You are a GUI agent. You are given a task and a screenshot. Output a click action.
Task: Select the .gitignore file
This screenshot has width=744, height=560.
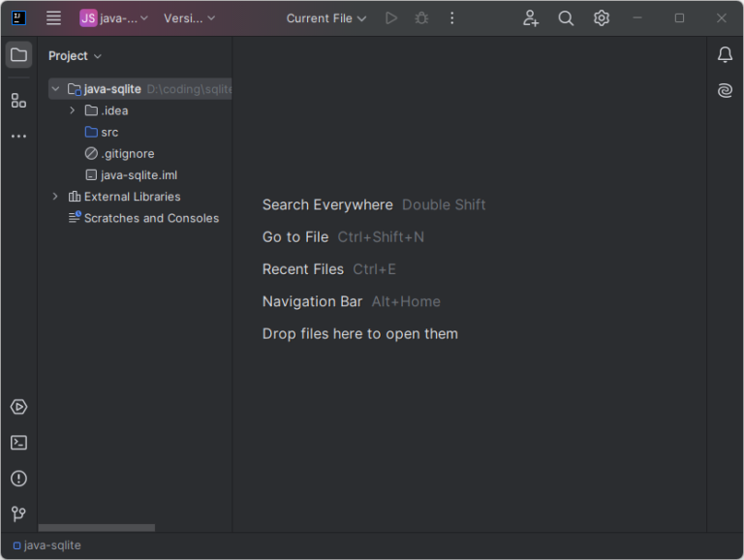click(127, 154)
